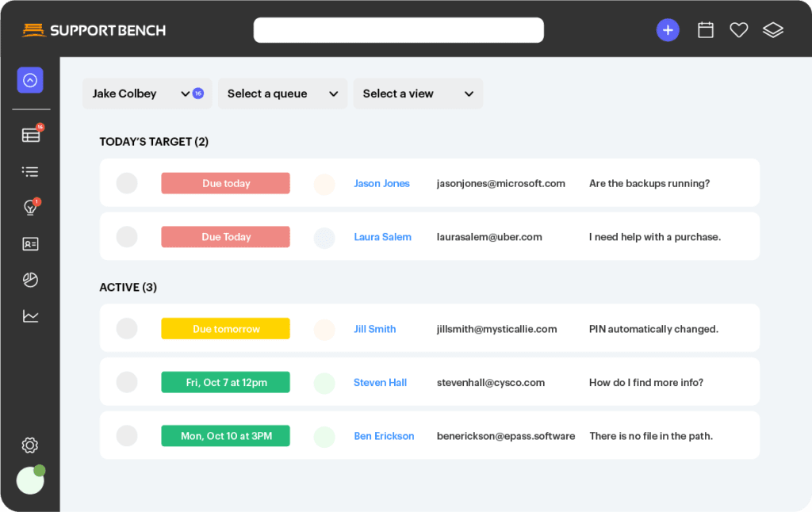812x512 pixels.
Task: Open the pie chart reports icon
Action: click(31, 280)
